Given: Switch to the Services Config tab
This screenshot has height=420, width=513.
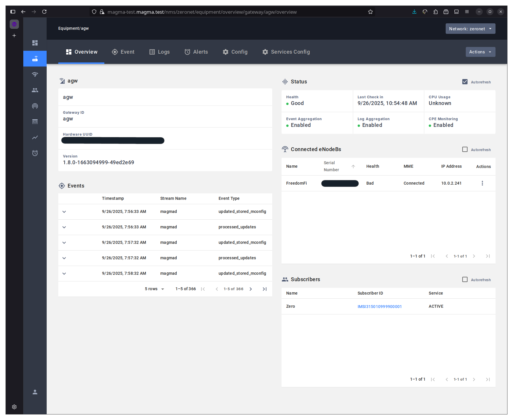Looking at the screenshot, I should [286, 52].
